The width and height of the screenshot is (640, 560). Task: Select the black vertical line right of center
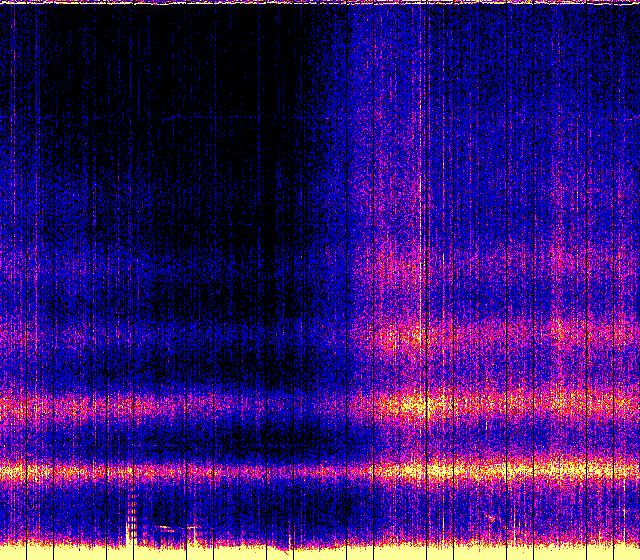point(426,200)
